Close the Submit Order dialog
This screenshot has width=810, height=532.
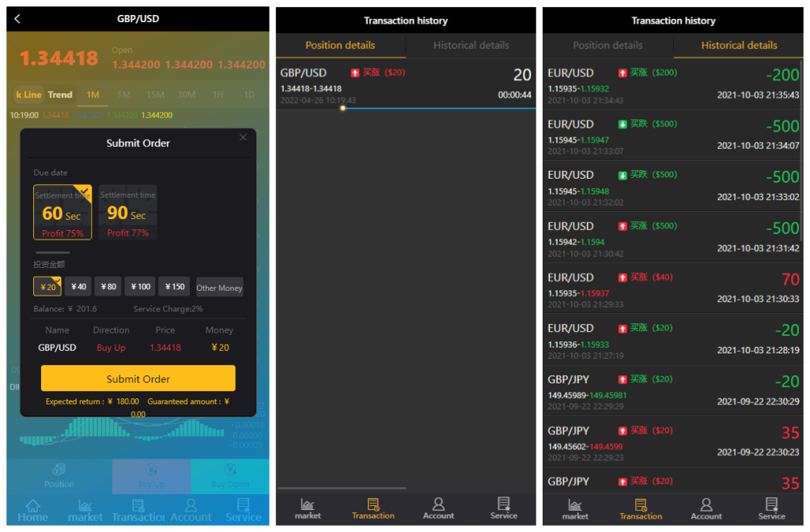pos(243,138)
